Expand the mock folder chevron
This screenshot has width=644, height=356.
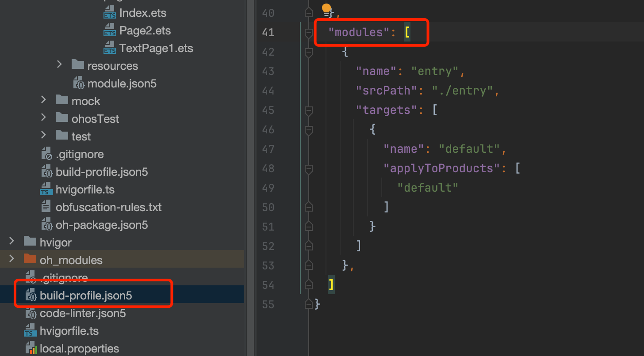pos(43,100)
